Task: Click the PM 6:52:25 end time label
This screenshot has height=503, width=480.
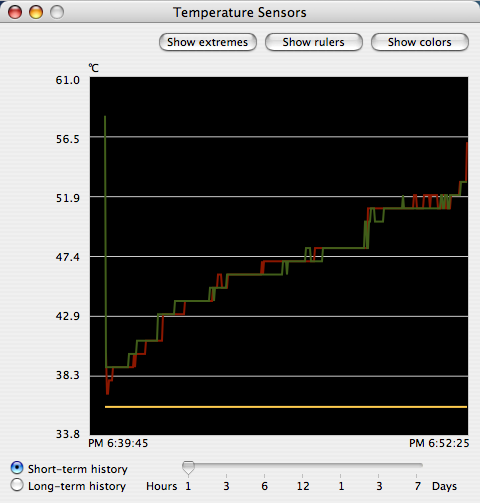Action: click(x=439, y=444)
